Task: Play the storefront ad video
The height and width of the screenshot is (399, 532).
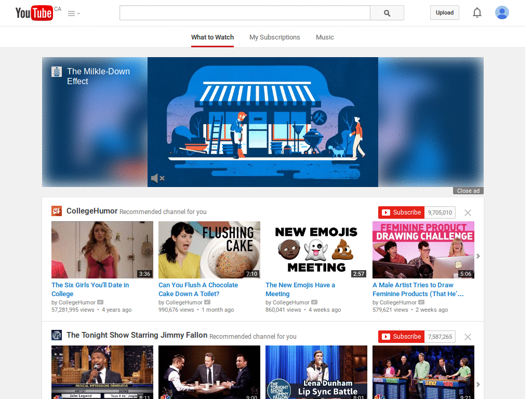Action: (262, 122)
